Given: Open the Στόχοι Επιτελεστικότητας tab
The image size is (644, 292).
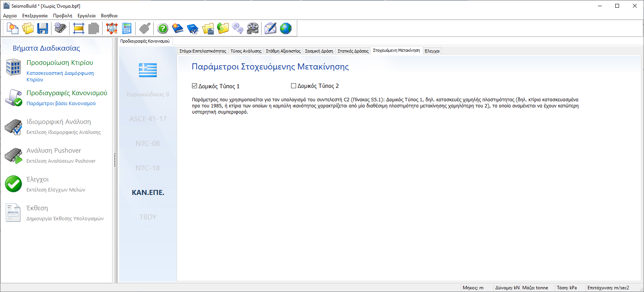Looking at the screenshot, I should [x=203, y=51].
